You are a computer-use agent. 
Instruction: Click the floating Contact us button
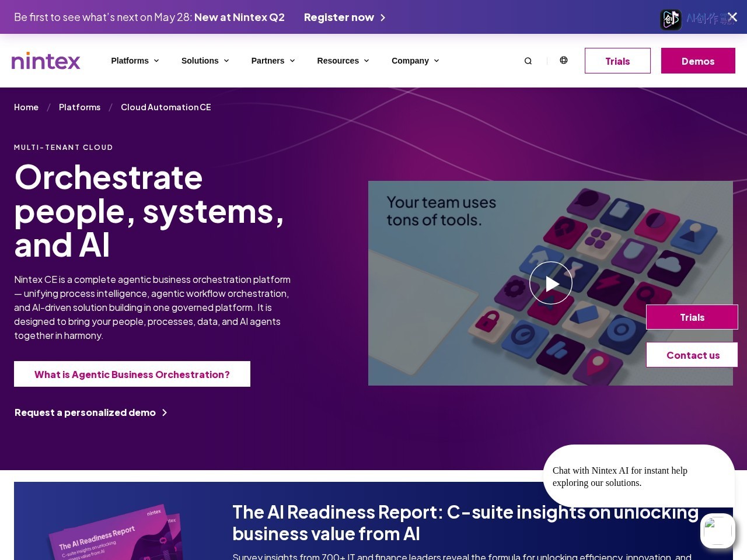(x=692, y=355)
